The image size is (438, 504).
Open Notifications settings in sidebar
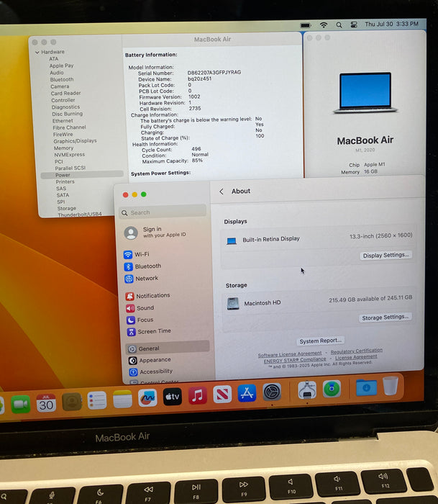coord(147,296)
